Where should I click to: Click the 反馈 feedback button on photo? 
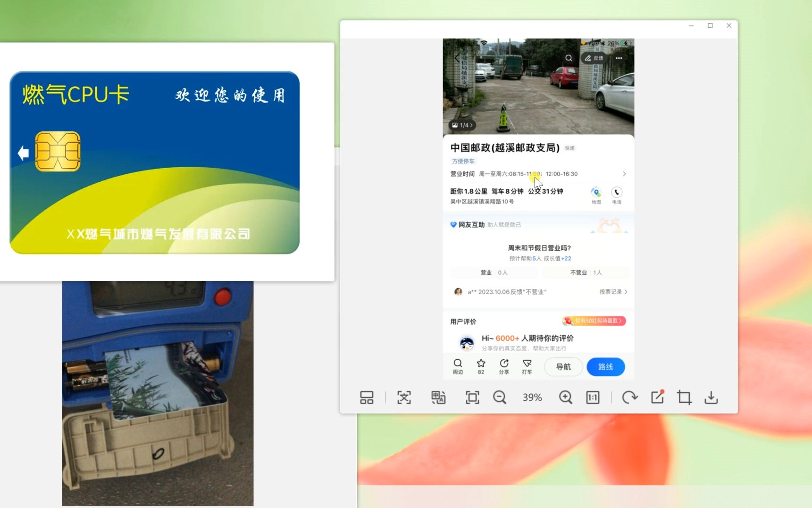(594, 58)
